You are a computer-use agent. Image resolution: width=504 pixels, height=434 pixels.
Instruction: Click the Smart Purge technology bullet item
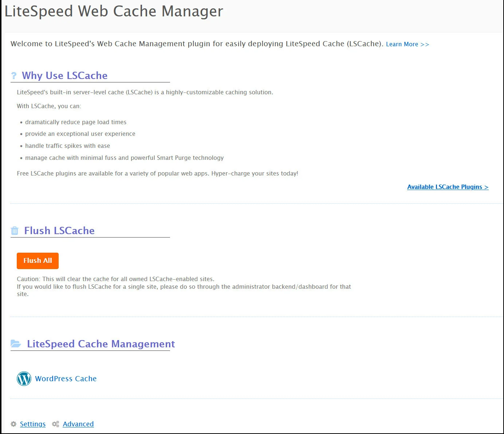[x=124, y=158]
